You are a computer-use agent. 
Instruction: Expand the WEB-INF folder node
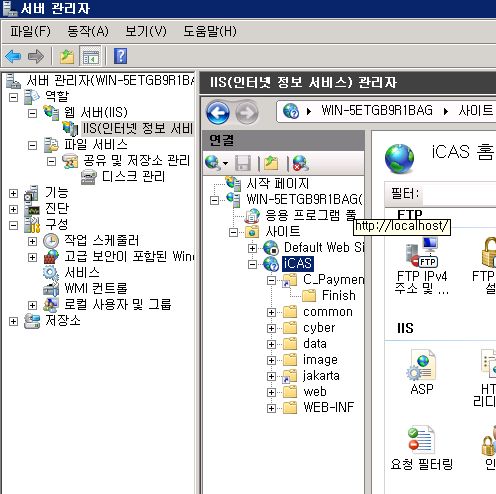point(271,408)
